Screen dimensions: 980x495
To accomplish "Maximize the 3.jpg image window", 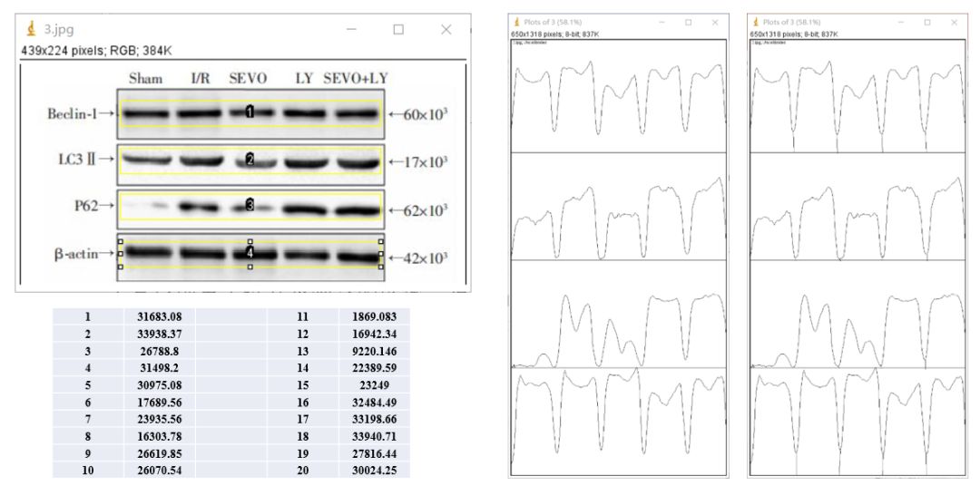I will [398, 29].
